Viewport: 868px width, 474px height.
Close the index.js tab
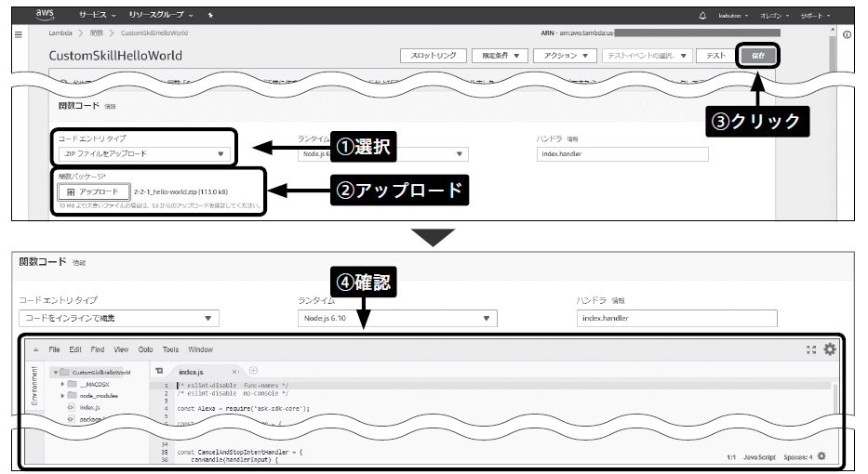pos(234,372)
